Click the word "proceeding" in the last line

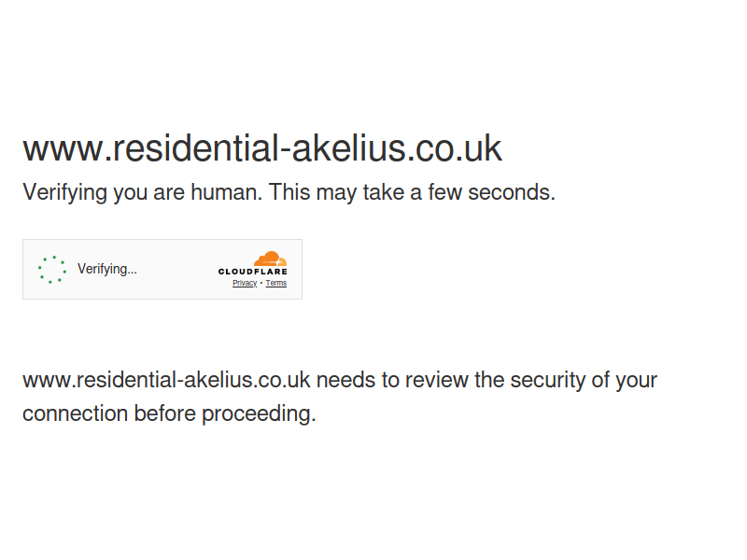pyautogui.click(x=256, y=413)
